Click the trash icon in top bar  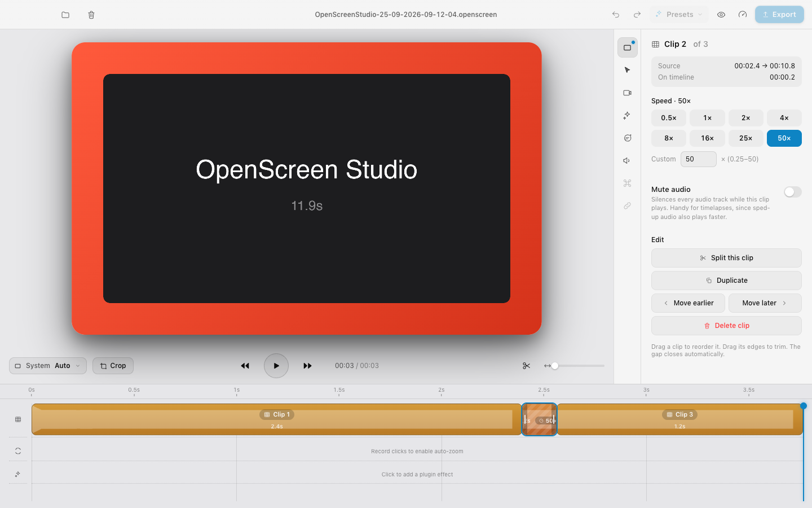pos(91,15)
